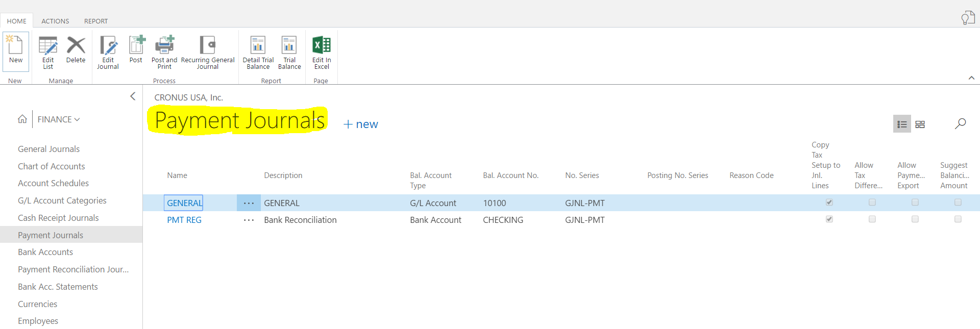
Task: Collapse the navigation pane arrow
Action: click(x=133, y=96)
